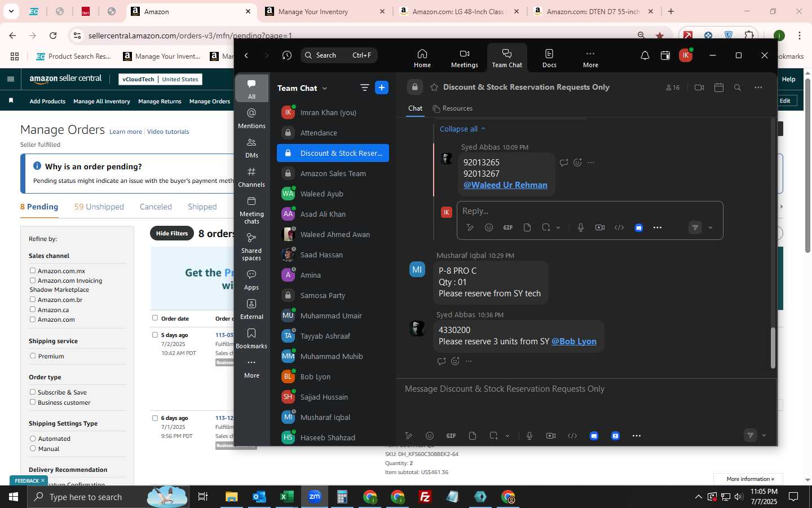Click @Bob Lyon mention link

point(573,341)
